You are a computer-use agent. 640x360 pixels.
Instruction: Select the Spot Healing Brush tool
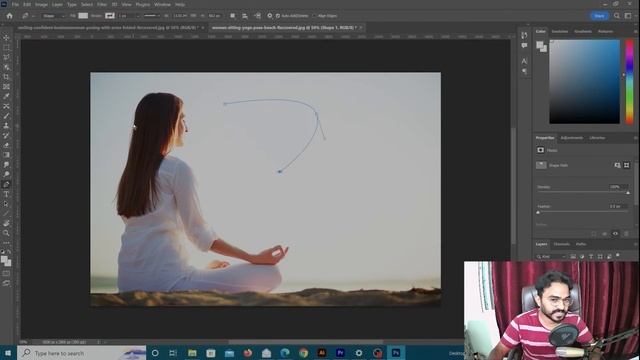point(6,106)
